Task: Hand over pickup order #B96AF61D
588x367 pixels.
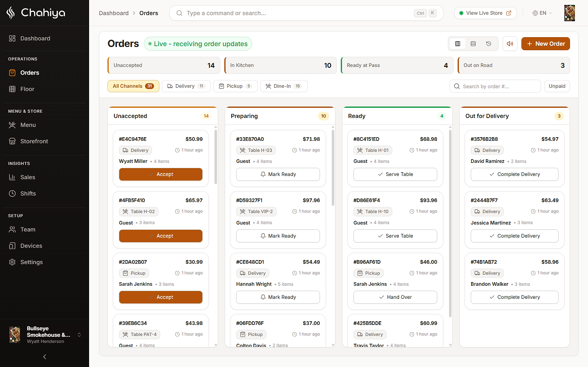Action: (395, 297)
